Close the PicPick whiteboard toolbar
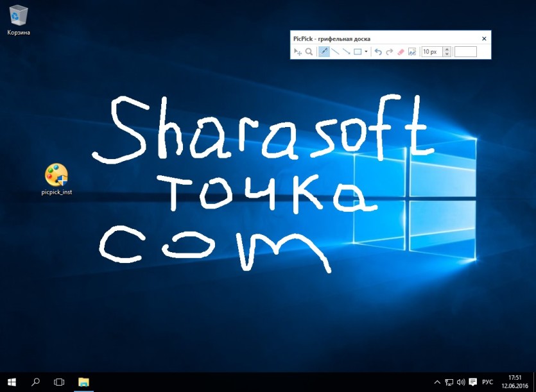Screen dimensions: 536x392 point(484,38)
